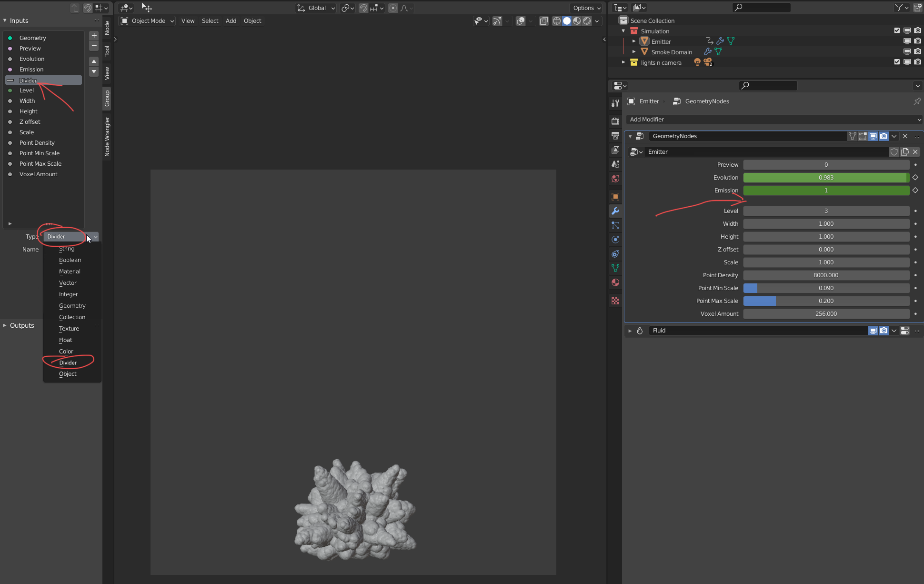Viewport: 924px width, 584px height.
Task: Click the remove input minus button
Action: tap(94, 46)
